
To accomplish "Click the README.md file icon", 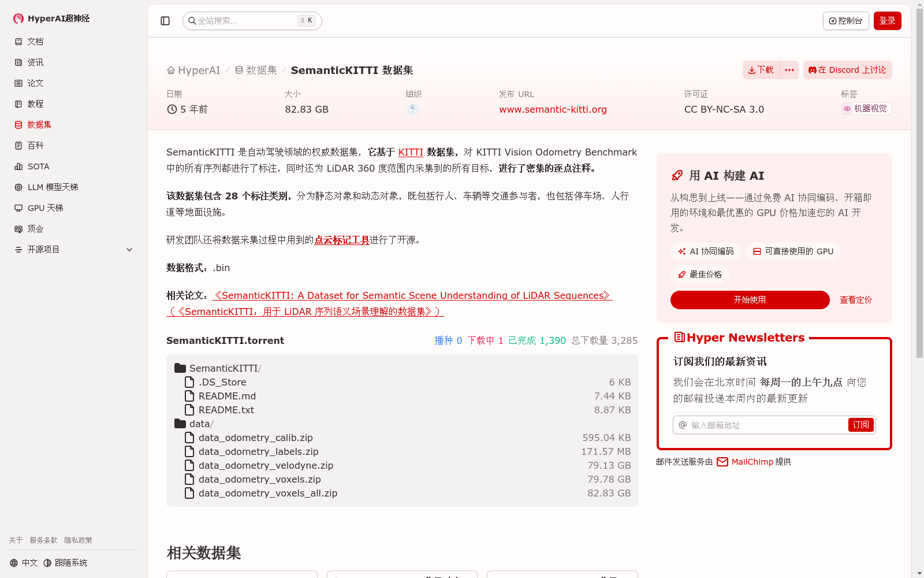I will pos(189,396).
